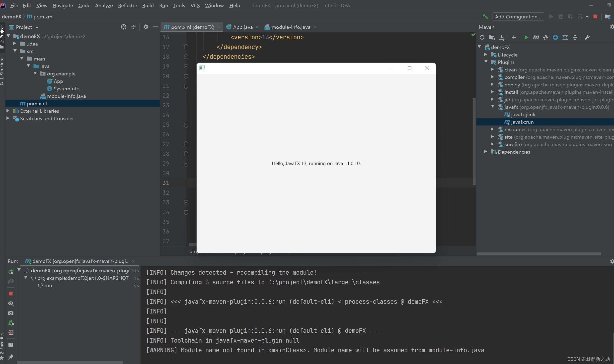This screenshot has height=364, width=614.
Task: Expand Maven Dependencies node
Action: (486, 152)
